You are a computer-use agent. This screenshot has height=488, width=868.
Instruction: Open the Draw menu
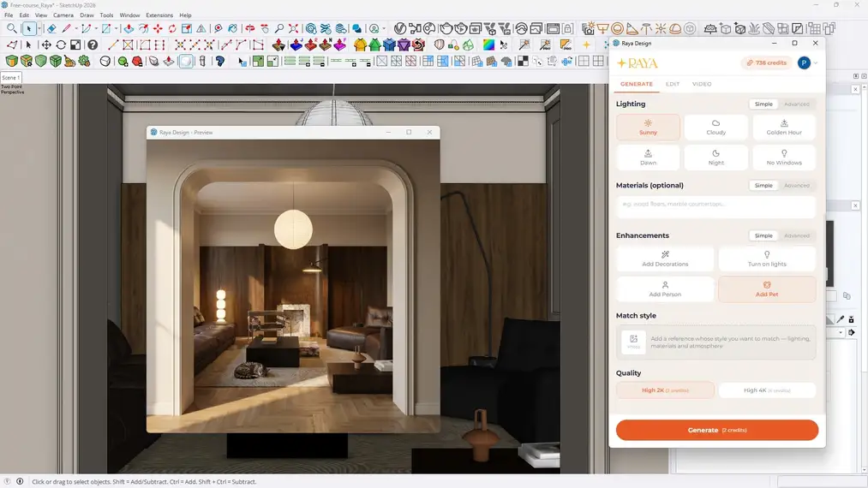[87, 15]
